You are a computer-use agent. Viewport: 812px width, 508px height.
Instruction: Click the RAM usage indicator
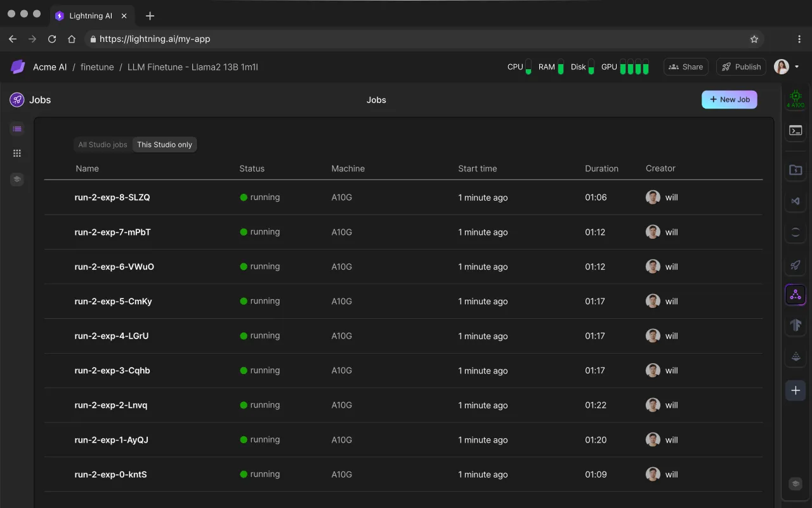pyautogui.click(x=551, y=67)
